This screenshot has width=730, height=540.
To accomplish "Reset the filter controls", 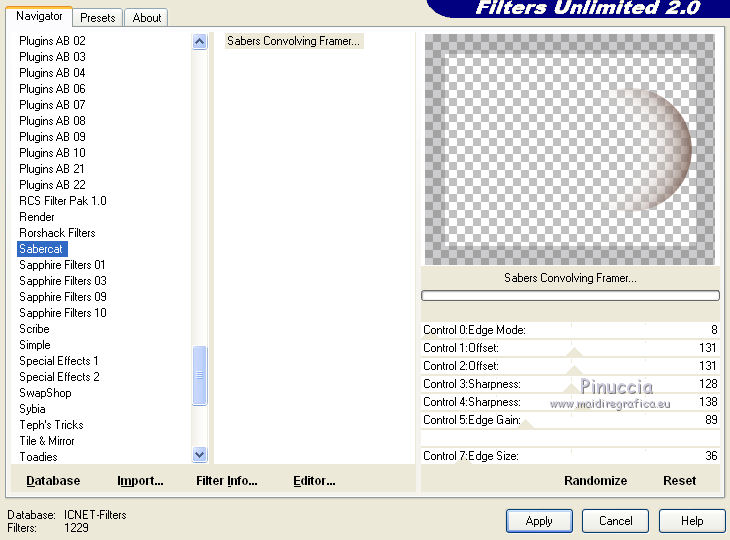I will point(679,480).
